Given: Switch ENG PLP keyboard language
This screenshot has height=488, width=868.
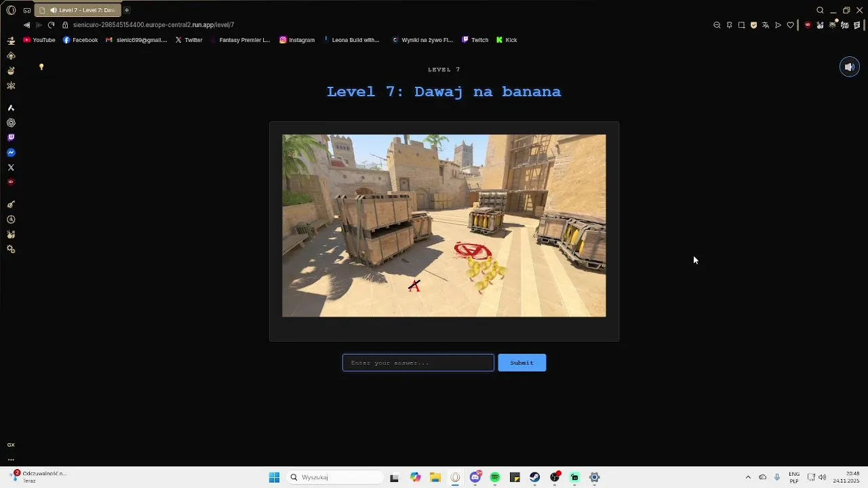Looking at the screenshot, I should [x=794, y=477].
